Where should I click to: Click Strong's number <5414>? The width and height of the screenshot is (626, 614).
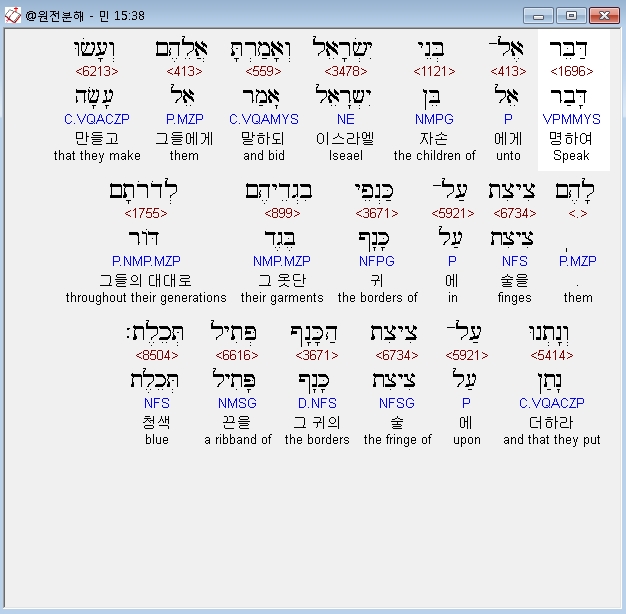552,355
